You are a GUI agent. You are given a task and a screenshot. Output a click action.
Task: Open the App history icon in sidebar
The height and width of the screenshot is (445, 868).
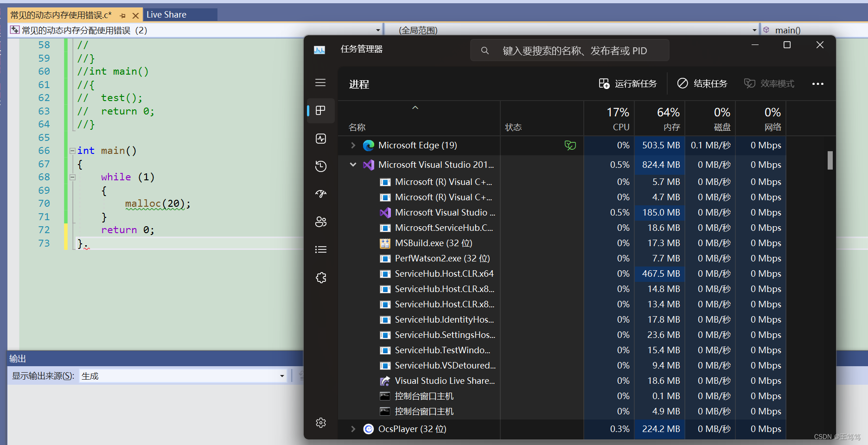tap(320, 166)
